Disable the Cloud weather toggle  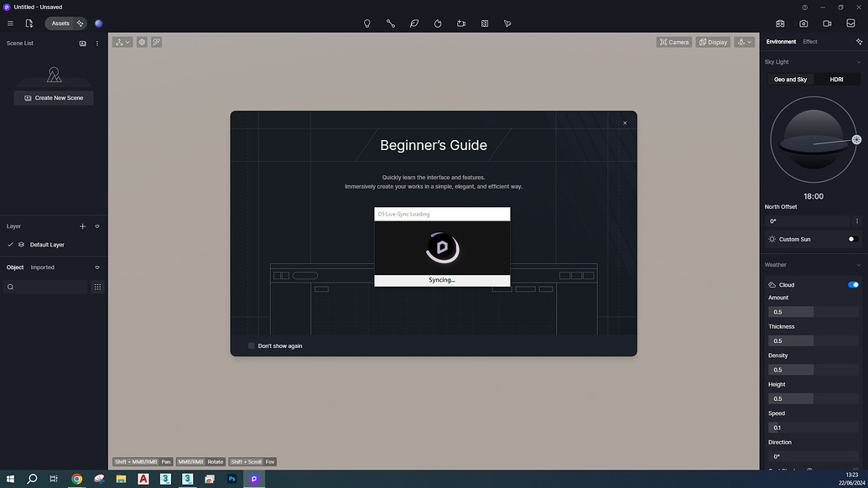click(852, 284)
